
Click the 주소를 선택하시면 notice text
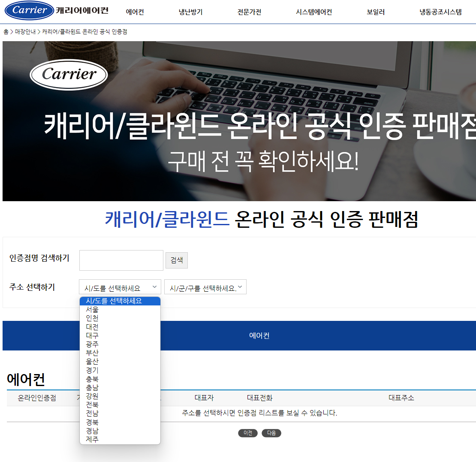[259, 413]
